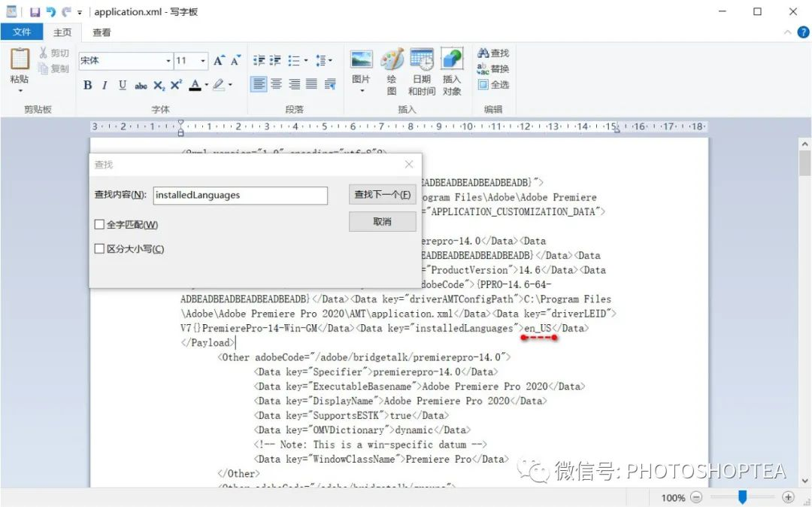
Task: Click Select all (全选) in the ribbon
Action: [493, 84]
